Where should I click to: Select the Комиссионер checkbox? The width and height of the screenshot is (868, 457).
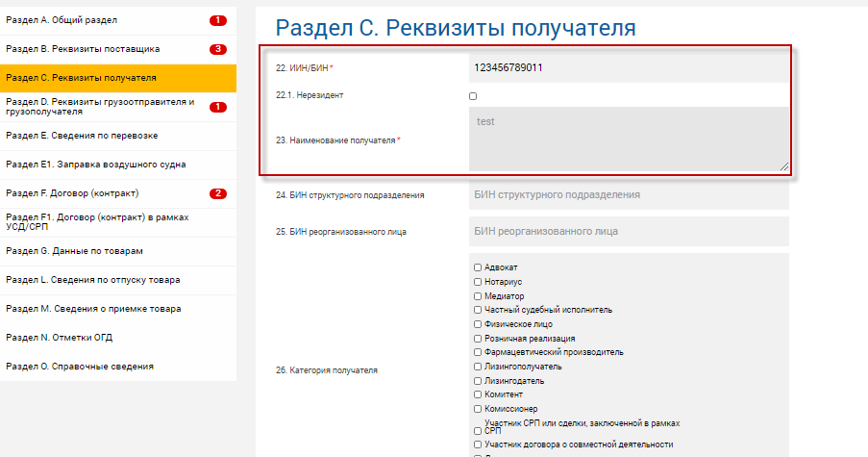pyautogui.click(x=478, y=409)
